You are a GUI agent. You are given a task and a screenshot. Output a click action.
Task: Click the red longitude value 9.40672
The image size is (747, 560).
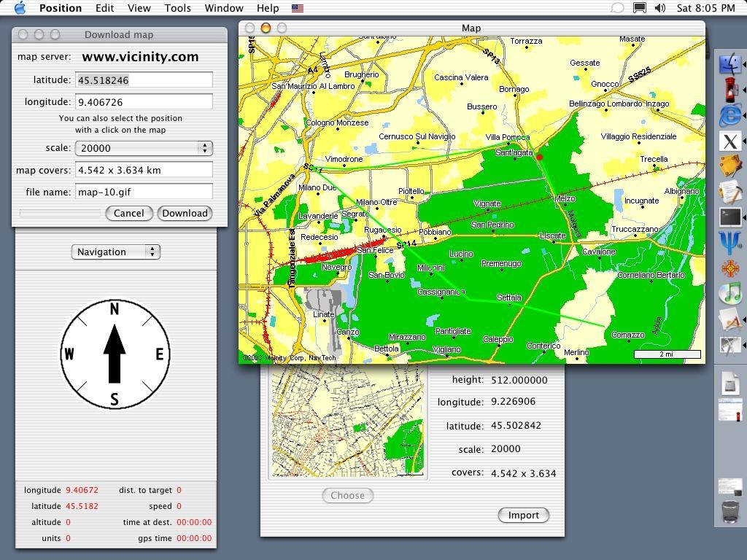(x=82, y=490)
